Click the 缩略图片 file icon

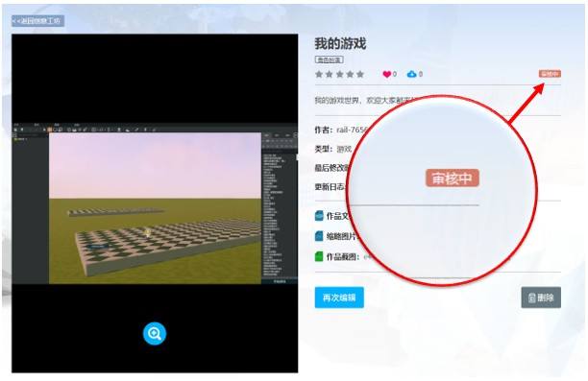pyautogui.click(x=319, y=236)
